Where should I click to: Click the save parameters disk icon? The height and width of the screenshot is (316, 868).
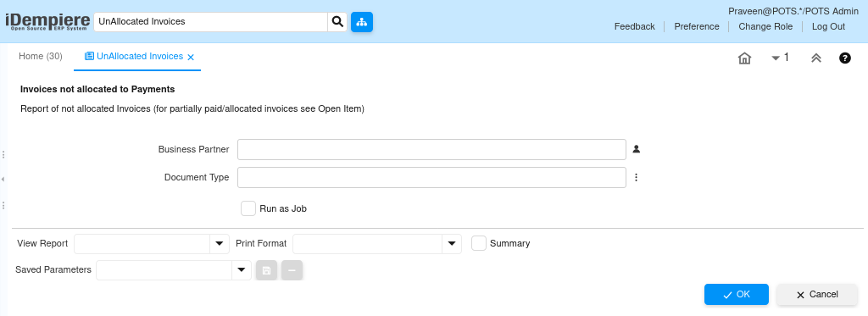(x=266, y=270)
